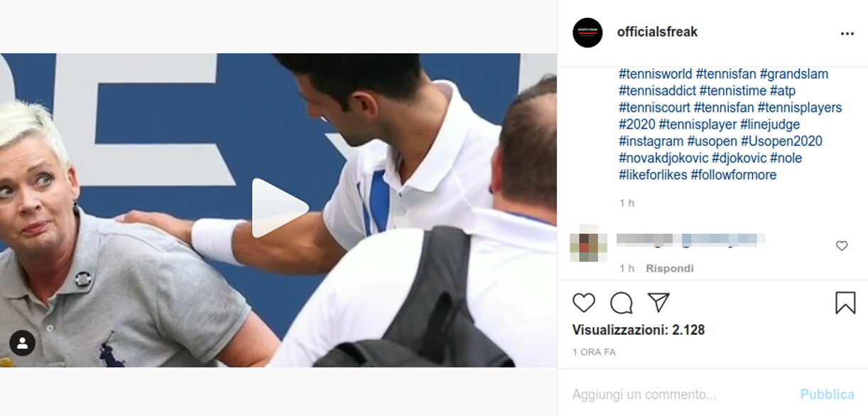Save the post with the bookmark icon
Screen dimensions: 868x416
click(x=845, y=303)
